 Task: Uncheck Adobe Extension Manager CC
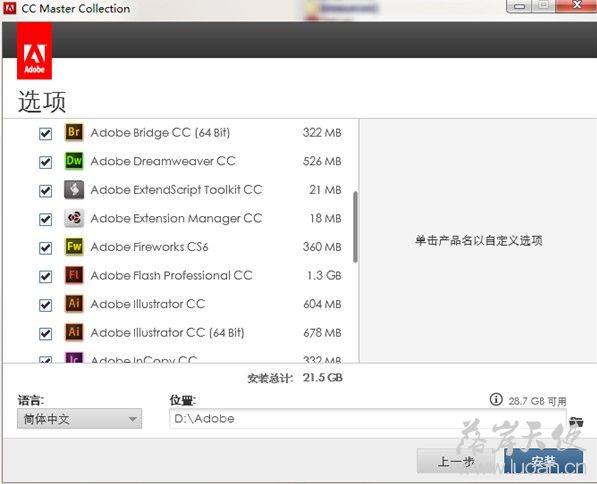(x=45, y=219)
